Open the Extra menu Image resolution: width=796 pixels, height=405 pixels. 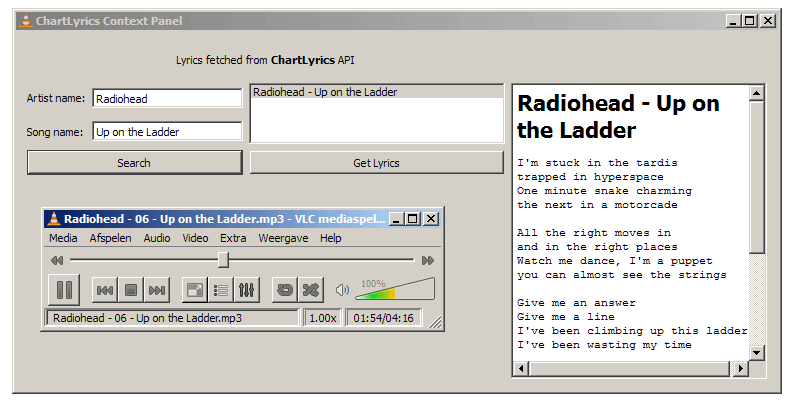point(233,238)
